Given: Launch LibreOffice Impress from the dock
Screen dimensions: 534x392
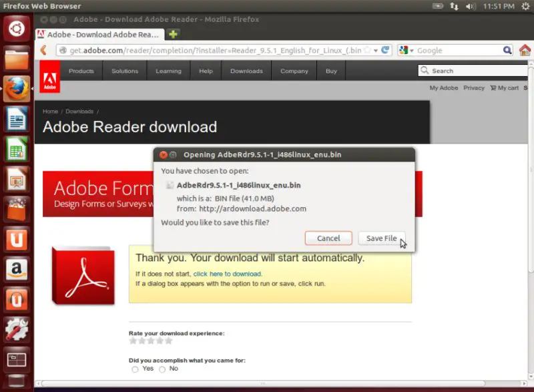Looking at the screenshot, I should click(16, 179).
